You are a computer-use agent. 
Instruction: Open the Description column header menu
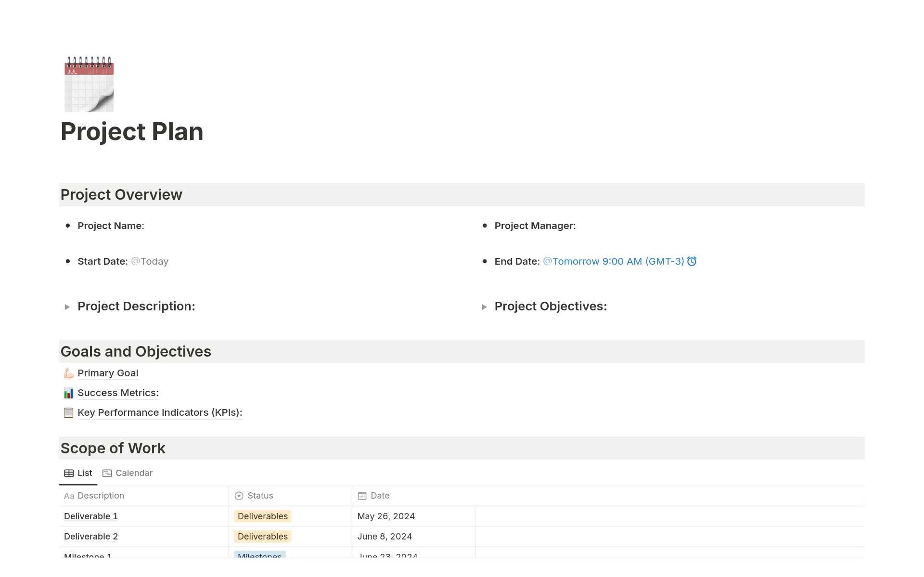(100, 496)
